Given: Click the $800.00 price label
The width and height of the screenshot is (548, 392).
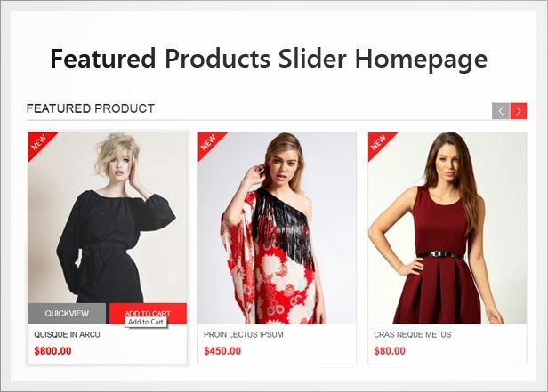Looking at the screenshot, I should (52, 351).
